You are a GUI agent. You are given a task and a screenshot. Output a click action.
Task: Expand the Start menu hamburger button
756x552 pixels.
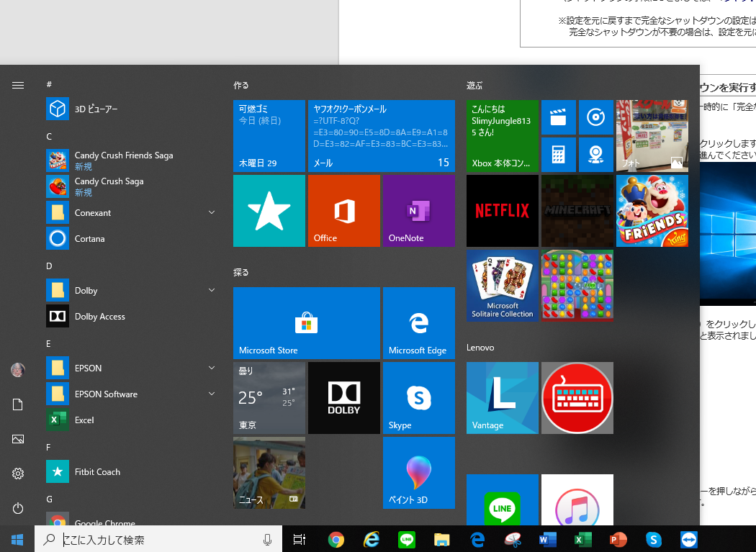(x=18, y=86)
